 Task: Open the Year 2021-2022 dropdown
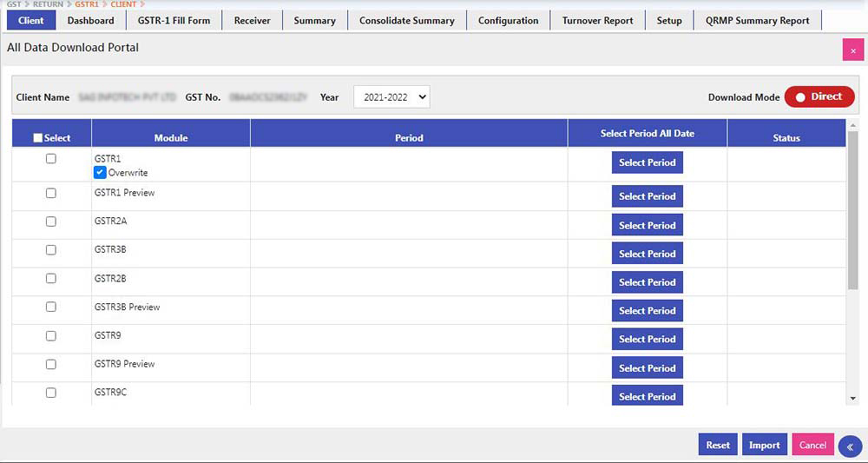coord(391,97)
